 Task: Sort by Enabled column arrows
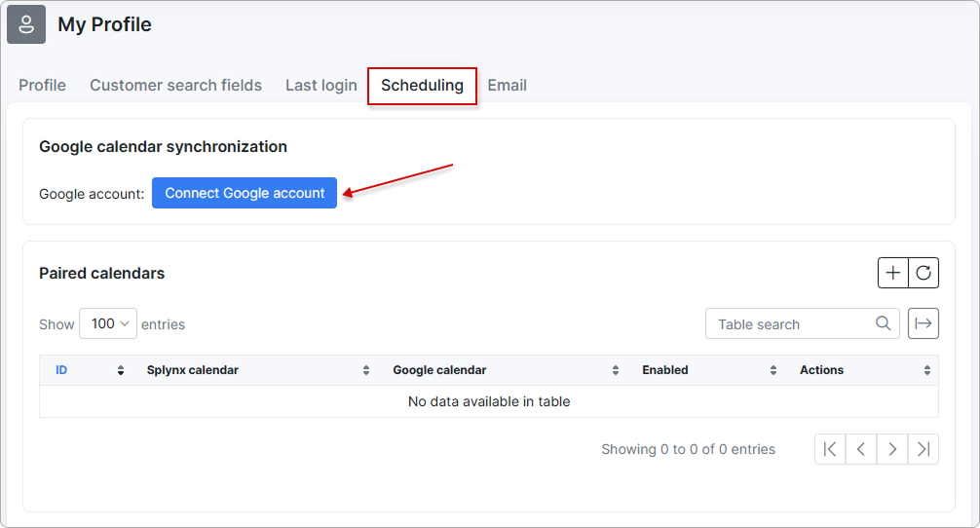[x=773, y=370]
